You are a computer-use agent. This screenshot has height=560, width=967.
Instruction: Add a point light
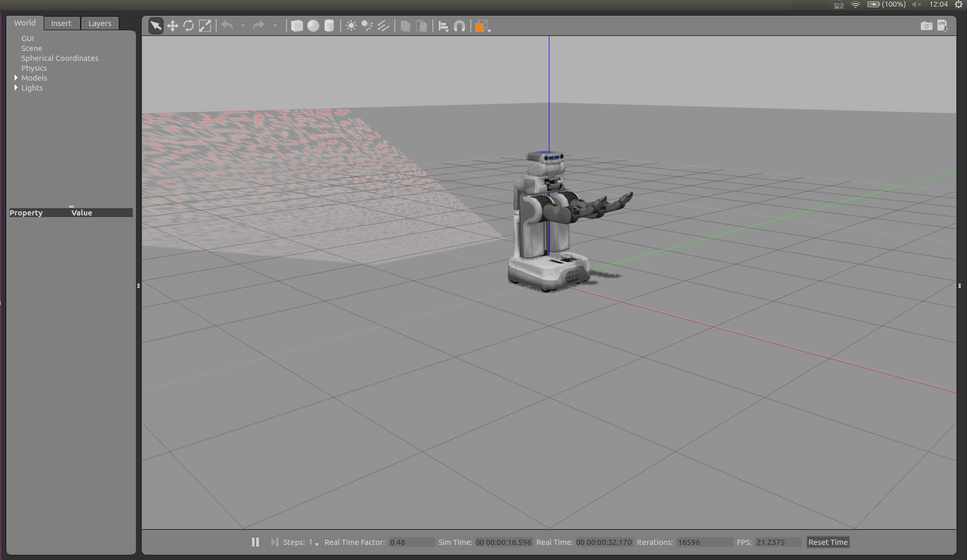pos(351,26)
